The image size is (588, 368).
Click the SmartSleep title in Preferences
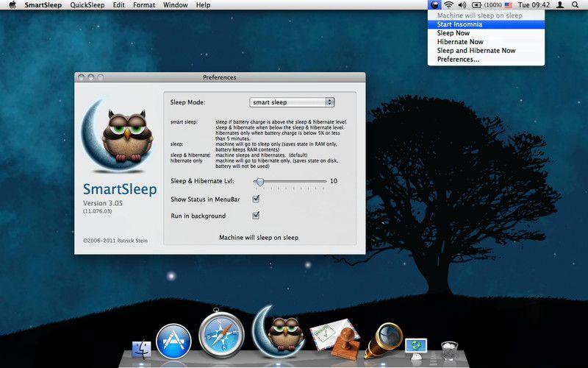[120, 189]
